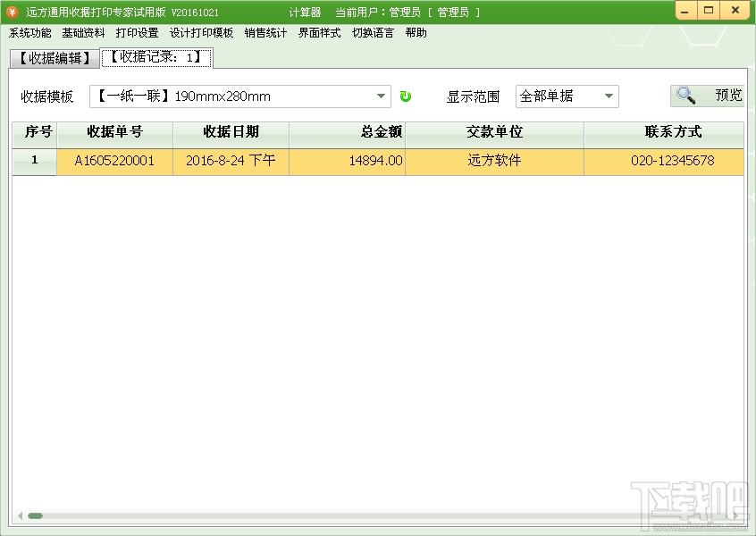
Task: Open the 切换语言 menu
Action: [373, 33]
